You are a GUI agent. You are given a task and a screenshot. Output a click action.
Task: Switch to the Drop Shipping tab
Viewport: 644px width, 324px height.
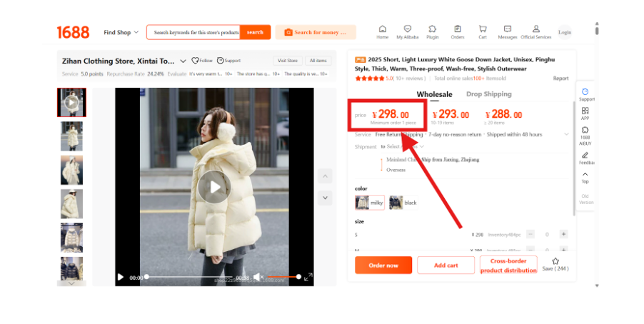click(489, 94)
